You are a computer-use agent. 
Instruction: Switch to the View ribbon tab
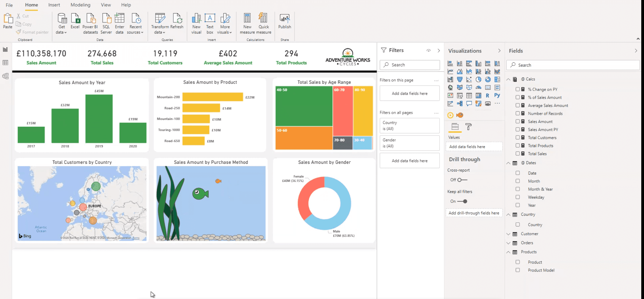(106, 5)
